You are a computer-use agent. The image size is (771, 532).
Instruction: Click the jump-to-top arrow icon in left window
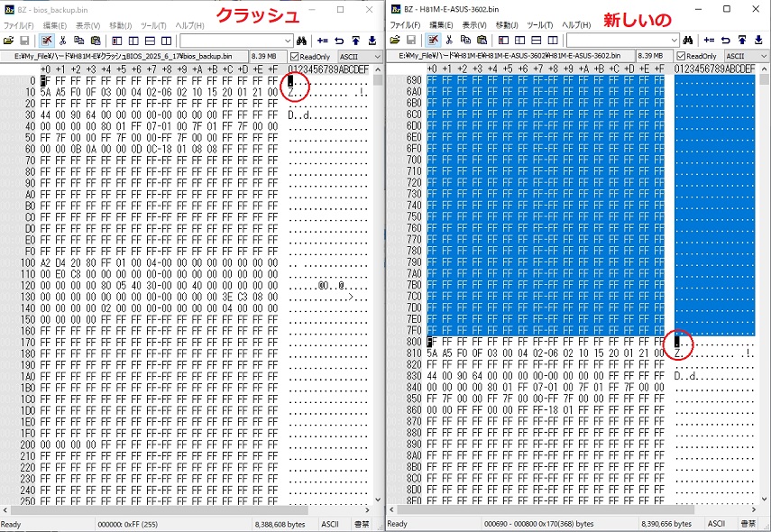coord(355,41)
